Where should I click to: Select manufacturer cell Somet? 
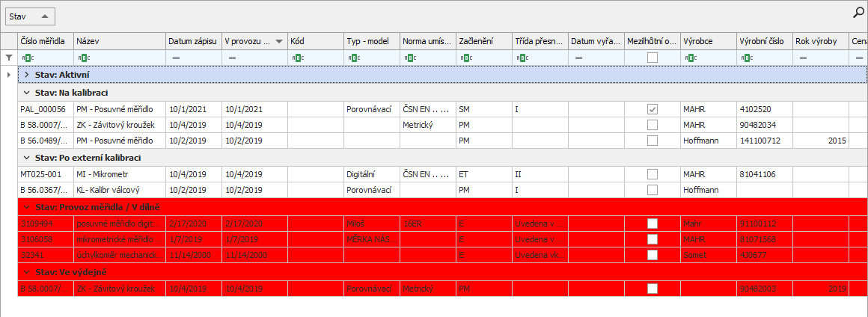pos(709,254)
